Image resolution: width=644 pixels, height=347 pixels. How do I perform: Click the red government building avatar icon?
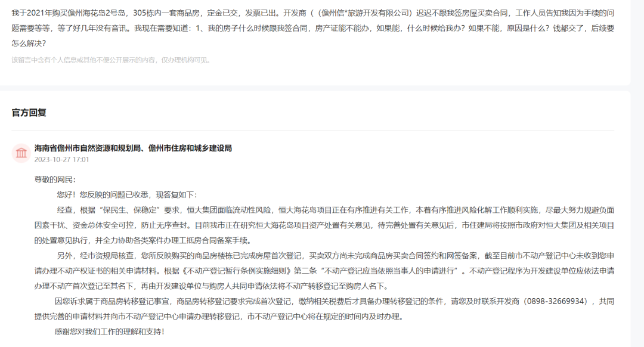click(21, 153)
